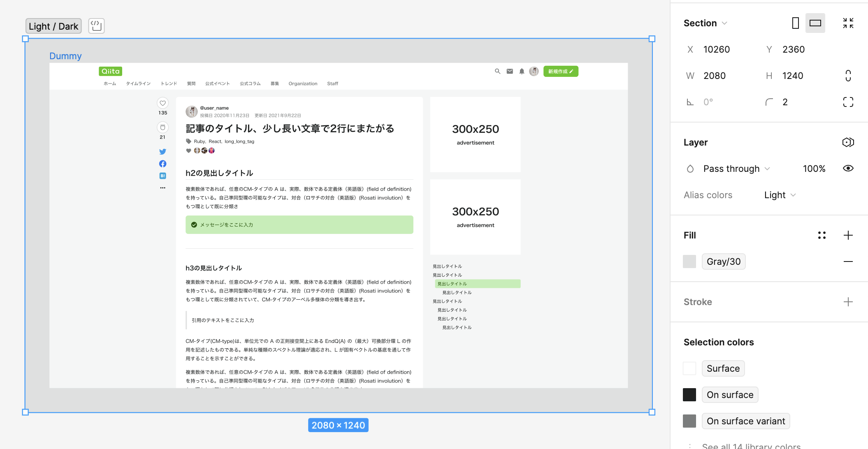
Task: Add a stroke with the plus icon
Action: [848, 302]
